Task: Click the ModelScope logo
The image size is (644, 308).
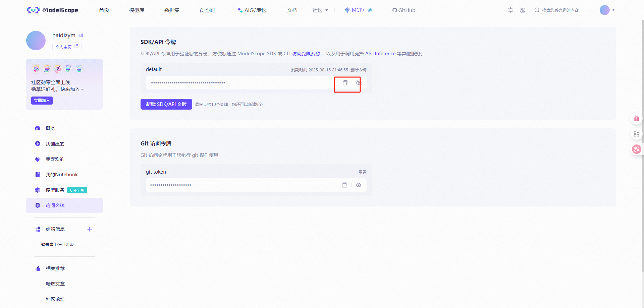Action: [52, 10]
